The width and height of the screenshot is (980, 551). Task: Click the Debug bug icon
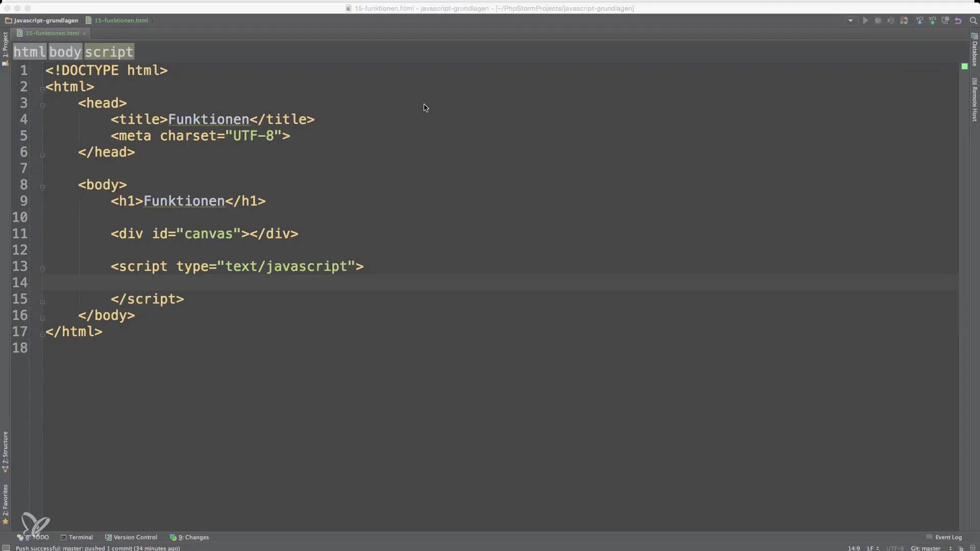878,21
